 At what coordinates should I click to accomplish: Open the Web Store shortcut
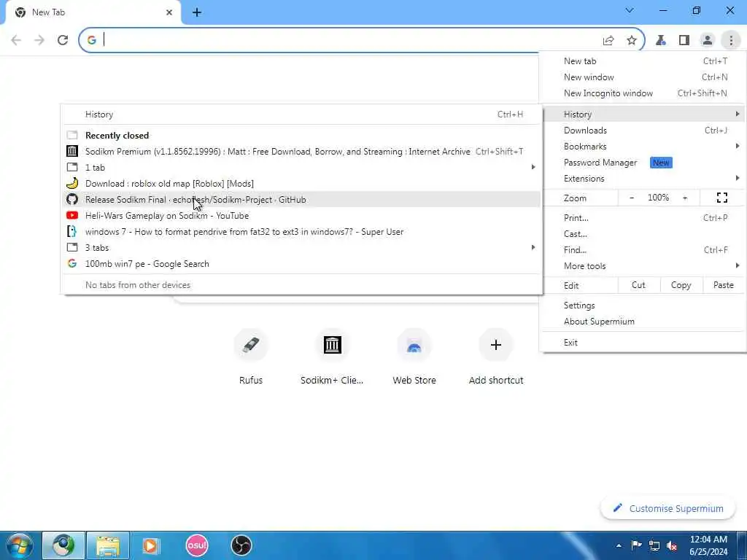414,356
